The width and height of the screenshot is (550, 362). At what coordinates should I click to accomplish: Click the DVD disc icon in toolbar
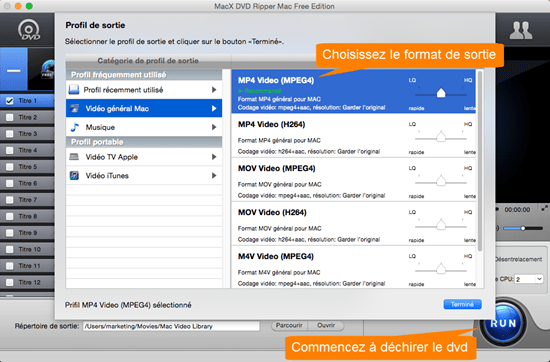(29, 30)
